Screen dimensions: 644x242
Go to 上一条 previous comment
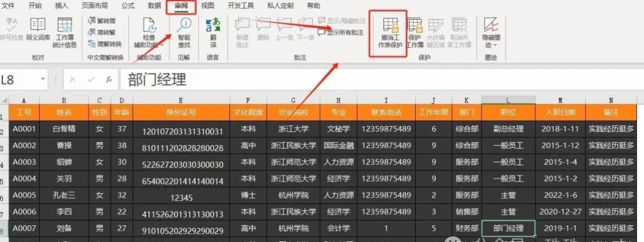[284, 30]
